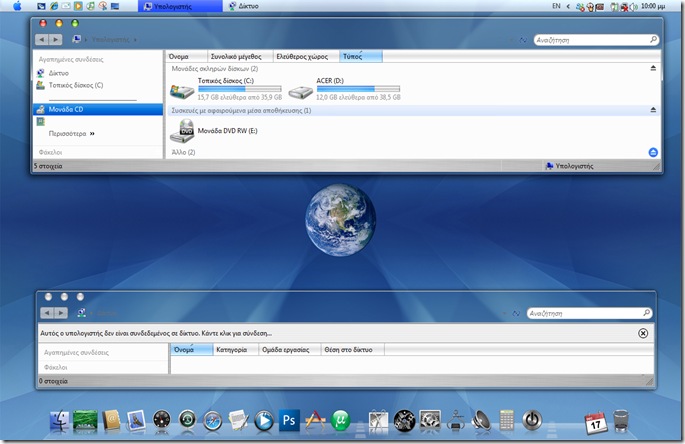Sort by Κατηγορία column in Network window

coord(235,350)
